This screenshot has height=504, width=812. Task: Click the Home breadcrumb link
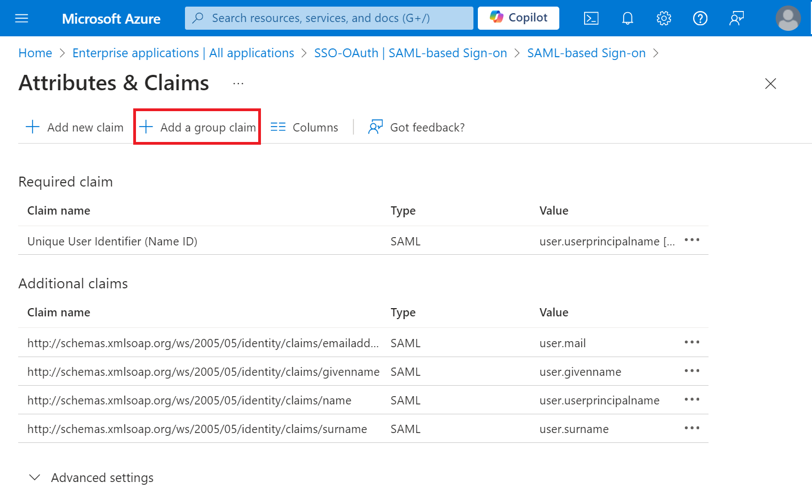click(x=35, y=53)
